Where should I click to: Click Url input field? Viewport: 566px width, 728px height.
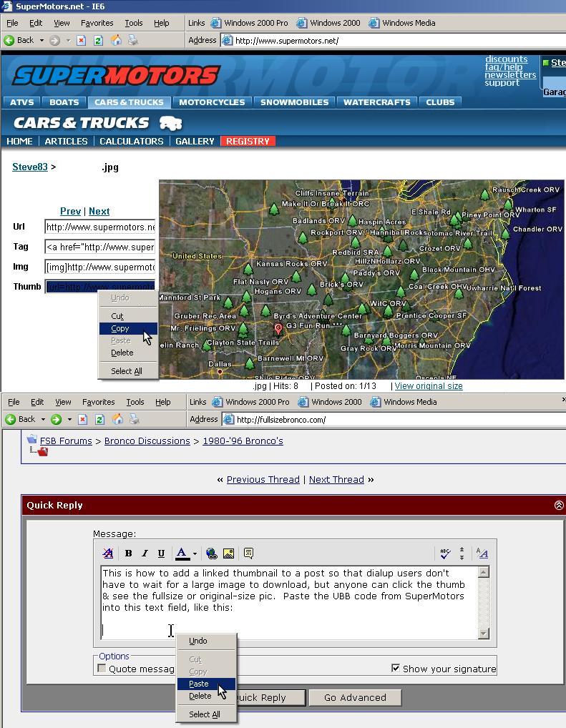click(100, 227)
